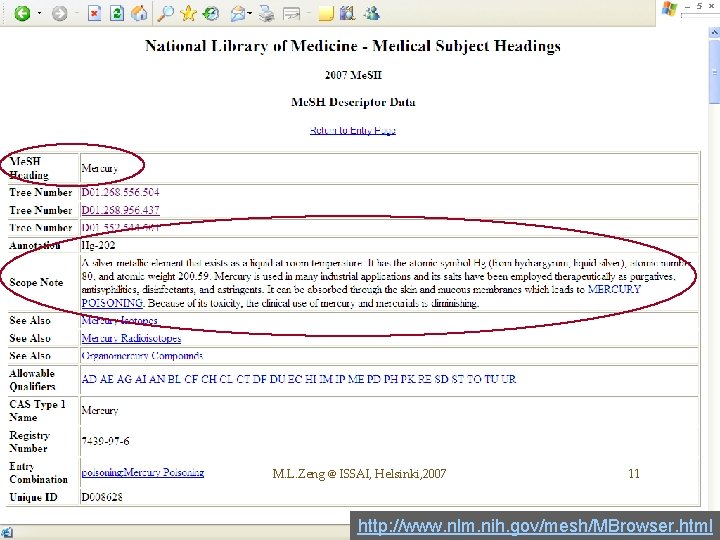Click the TO allowable qualifier link

click(474, 379)
